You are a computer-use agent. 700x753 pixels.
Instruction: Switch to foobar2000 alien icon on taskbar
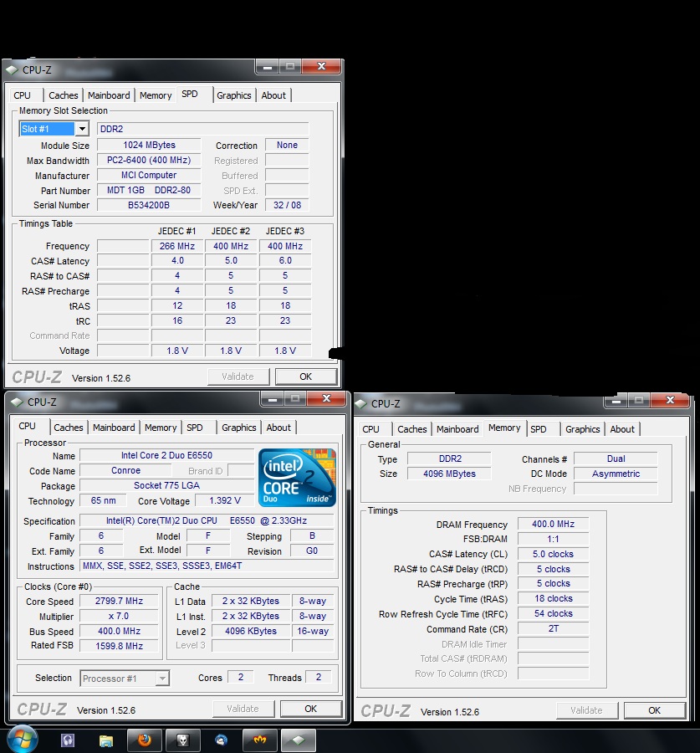point(183,740)
